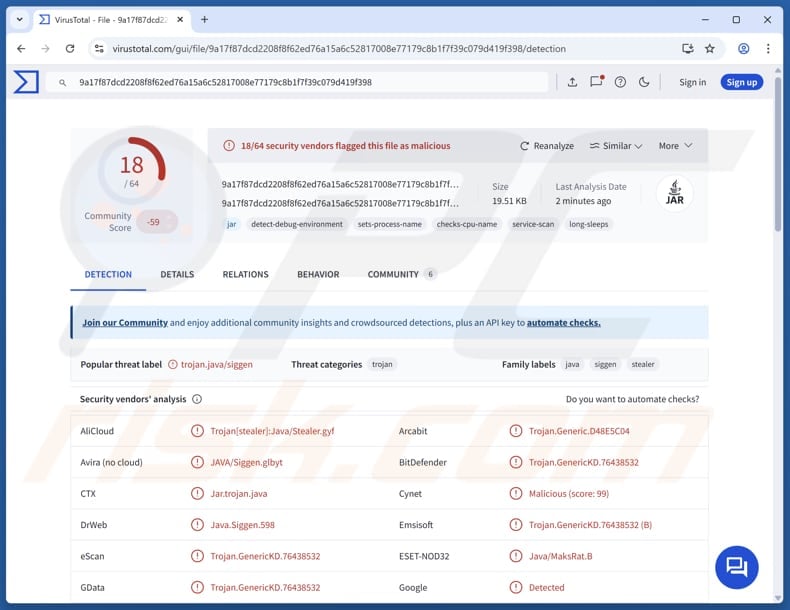The image size is (790, 610).
Task: Open the browser profile icon
Action: pyautogui.click(x=744, y=48)
